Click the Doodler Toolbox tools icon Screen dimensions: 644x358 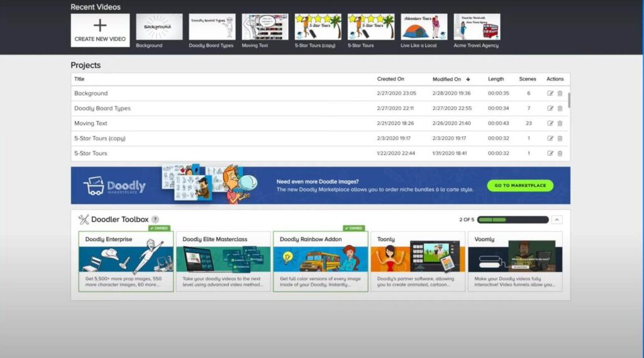[84, 219]
